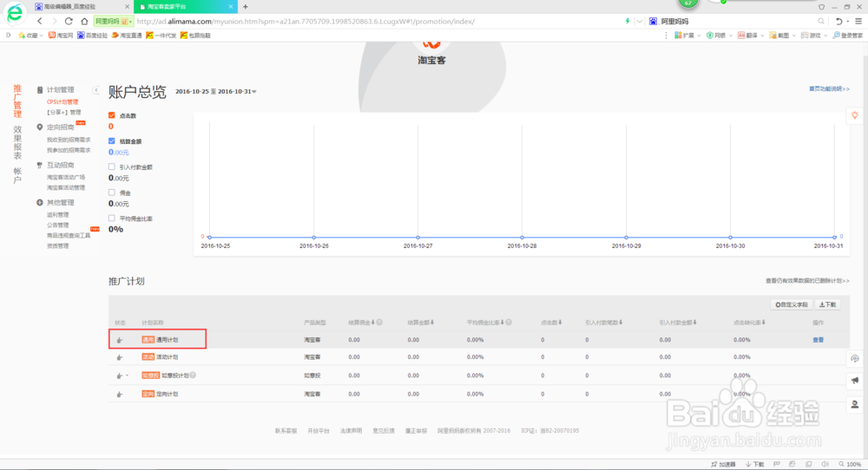Collapse the left sidebar with arrow
The image size is (868, 470).
pos(95,89)
